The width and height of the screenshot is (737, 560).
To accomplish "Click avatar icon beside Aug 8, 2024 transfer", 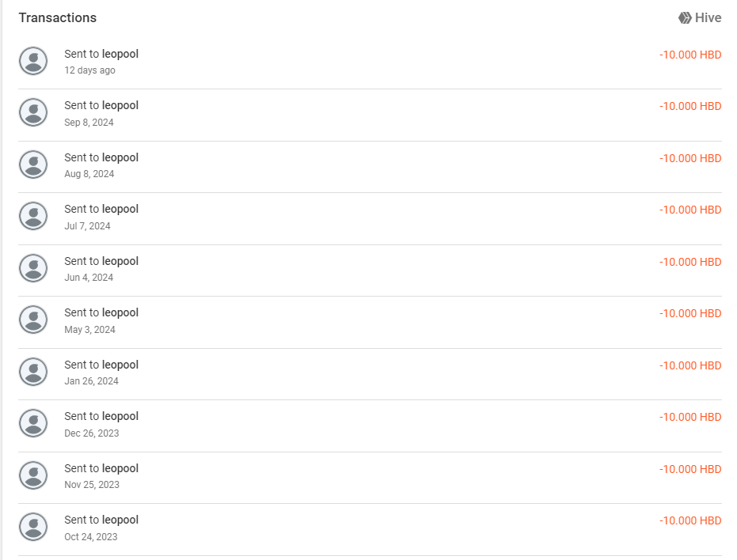I will 33,165.
